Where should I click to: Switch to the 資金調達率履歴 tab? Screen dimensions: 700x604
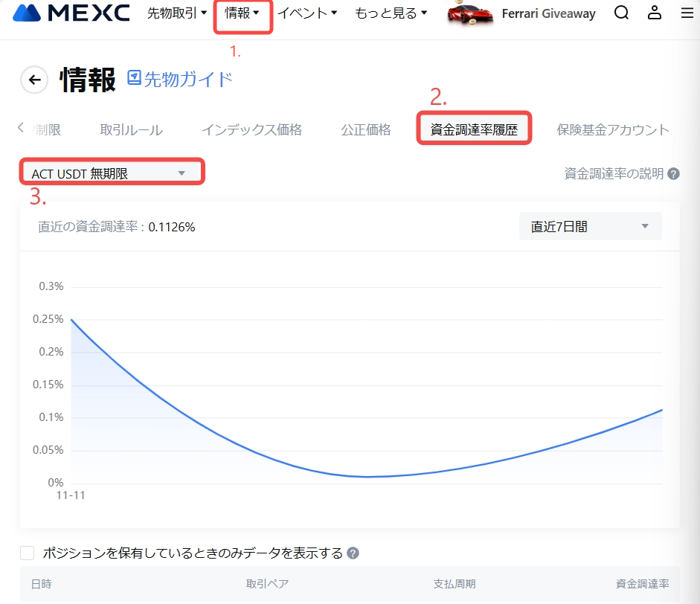[x=474, y=130]
